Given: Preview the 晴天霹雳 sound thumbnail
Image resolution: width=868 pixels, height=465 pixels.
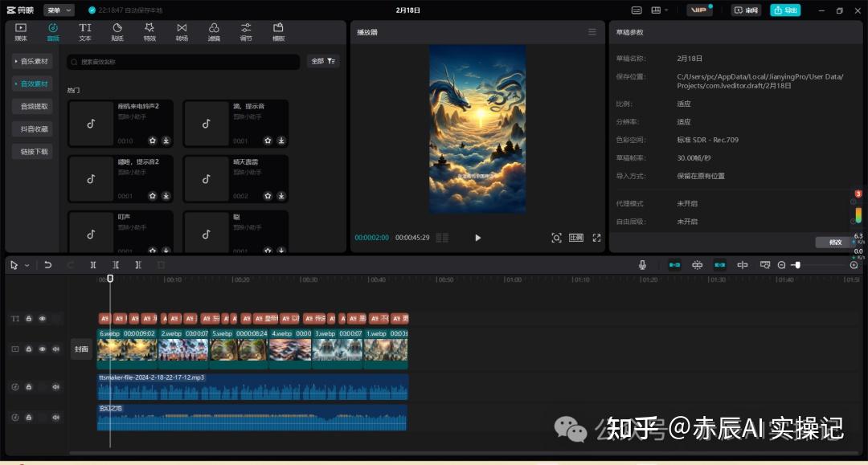Looking at the screenshot, I should pyautogui.click(x=207, y=179).
